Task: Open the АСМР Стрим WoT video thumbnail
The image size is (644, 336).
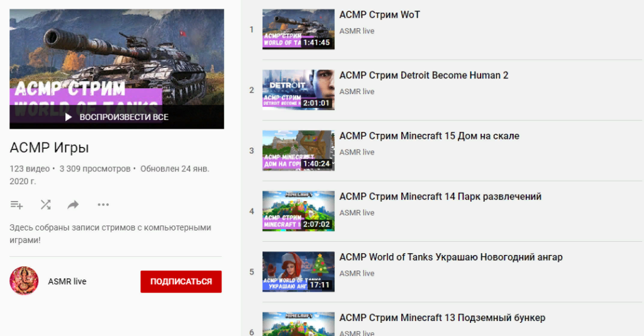Action: pos(298,29)
